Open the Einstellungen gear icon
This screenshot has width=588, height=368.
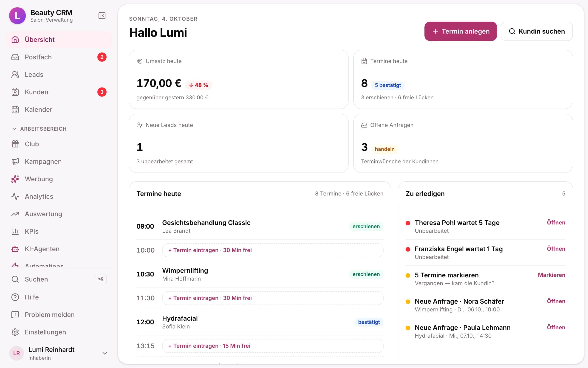click(x=15, y=332)
